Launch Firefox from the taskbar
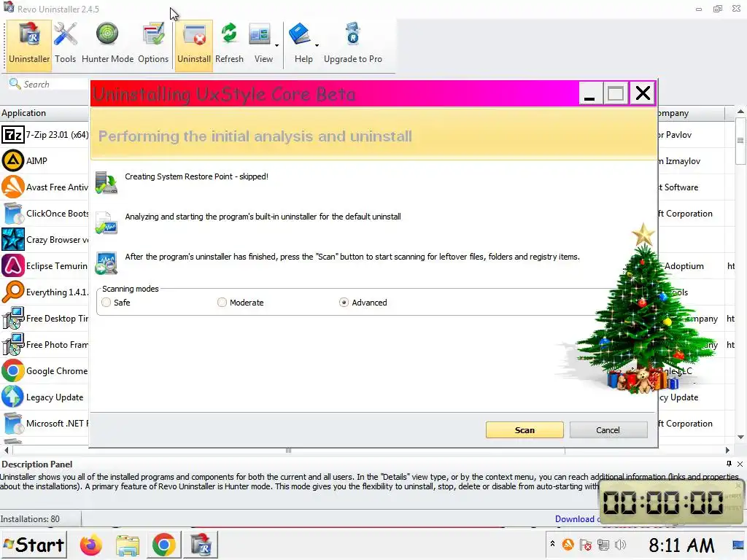The width and height of the screenshot is (747, 560). [x=91, y=545]
